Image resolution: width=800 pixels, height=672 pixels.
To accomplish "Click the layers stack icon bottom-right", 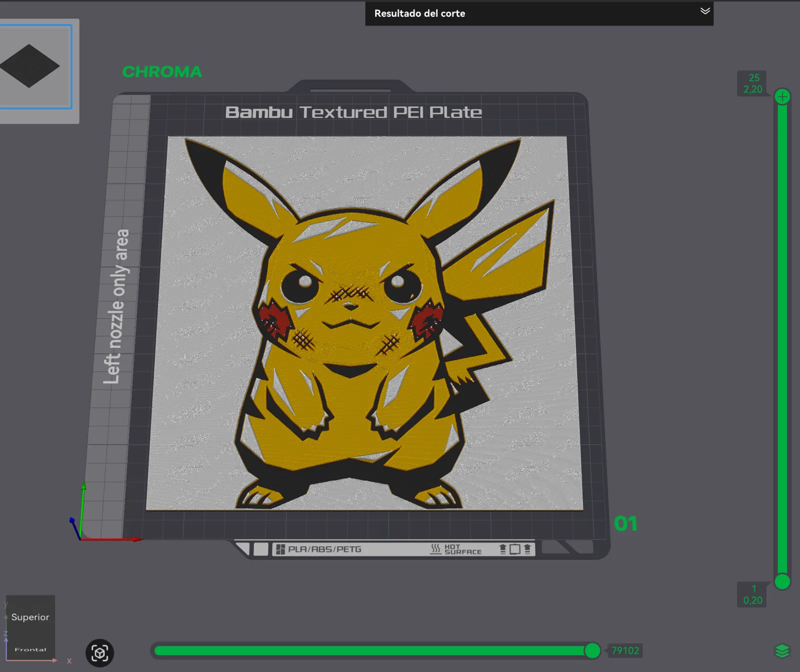I will click(782, 651).
